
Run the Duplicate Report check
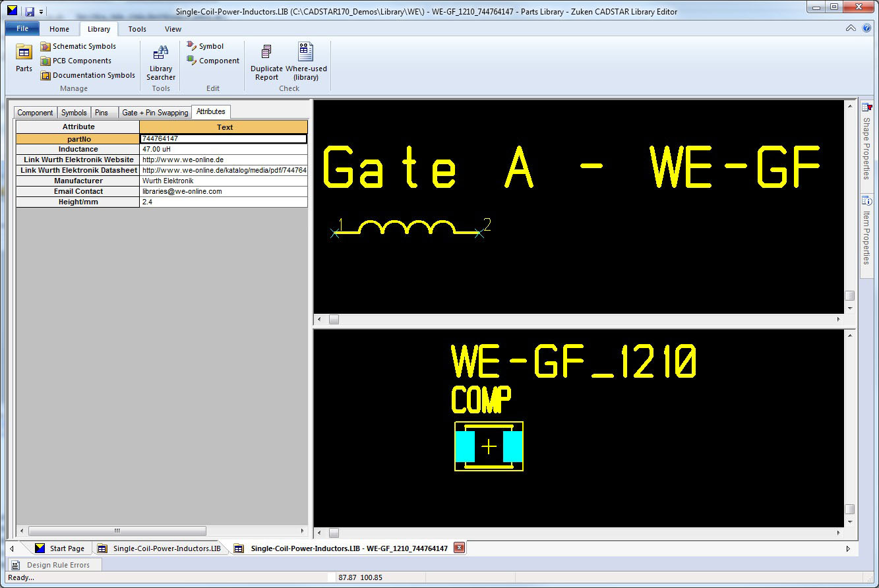point(266,62)
